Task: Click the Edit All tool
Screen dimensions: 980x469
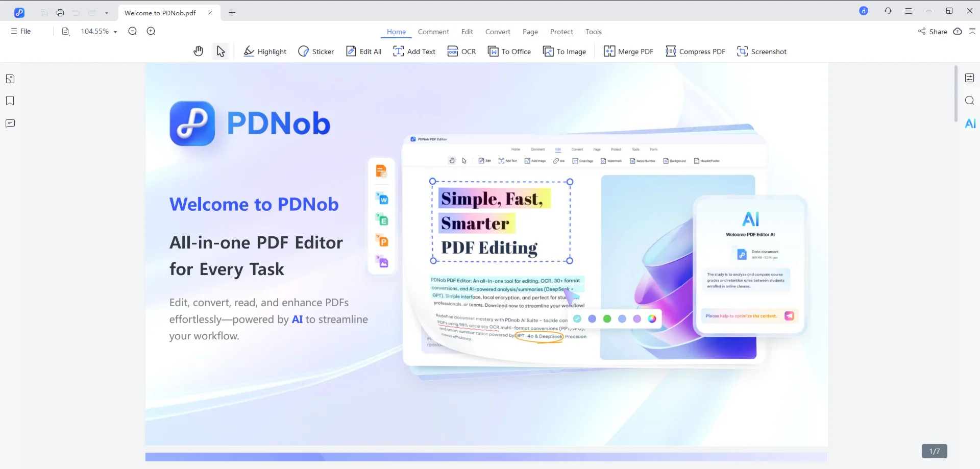Action: (x=364, y=52)
